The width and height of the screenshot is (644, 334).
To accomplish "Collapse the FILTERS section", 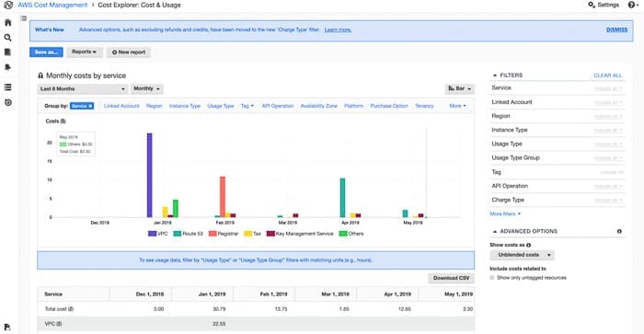I will coord(495,75).
